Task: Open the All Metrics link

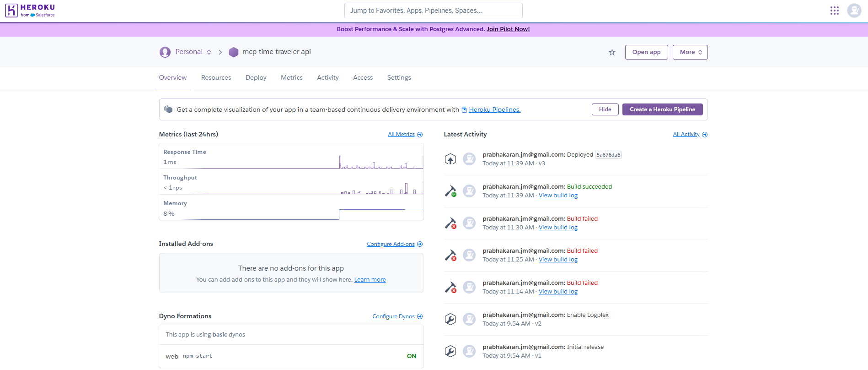Action: [401, 134]
